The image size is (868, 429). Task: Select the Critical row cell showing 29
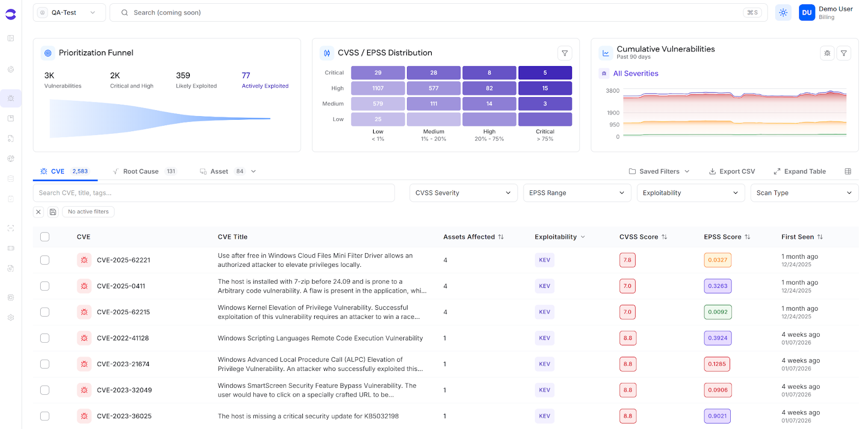378,73
